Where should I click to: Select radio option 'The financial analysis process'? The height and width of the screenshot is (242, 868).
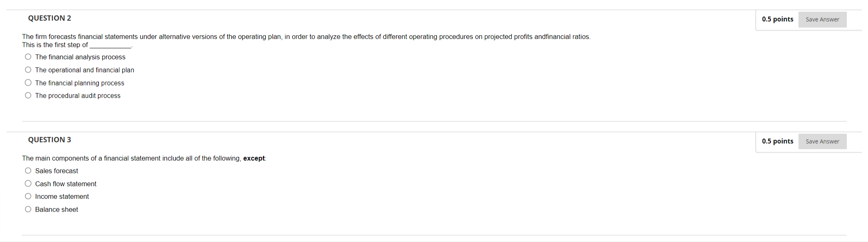pyautogui.click(x=28, y=57)
